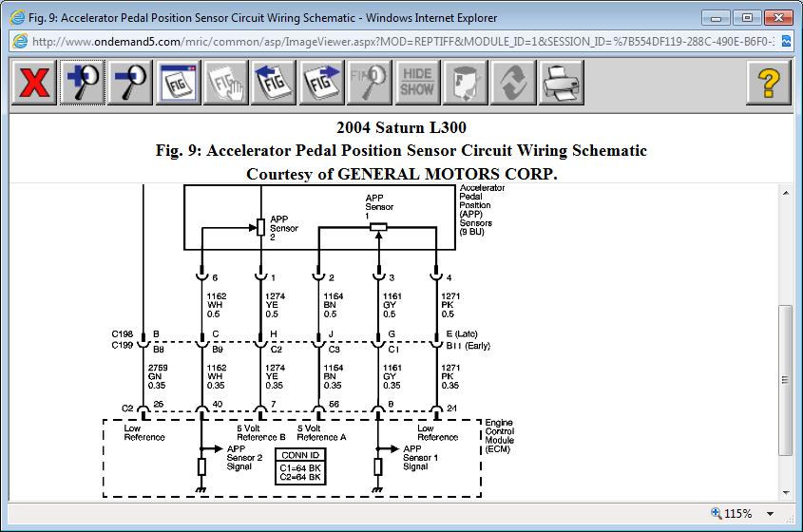Screen dimensions: 803x532
Task: Click the refresh arrows toolbar icon
Action: (513, 83)
